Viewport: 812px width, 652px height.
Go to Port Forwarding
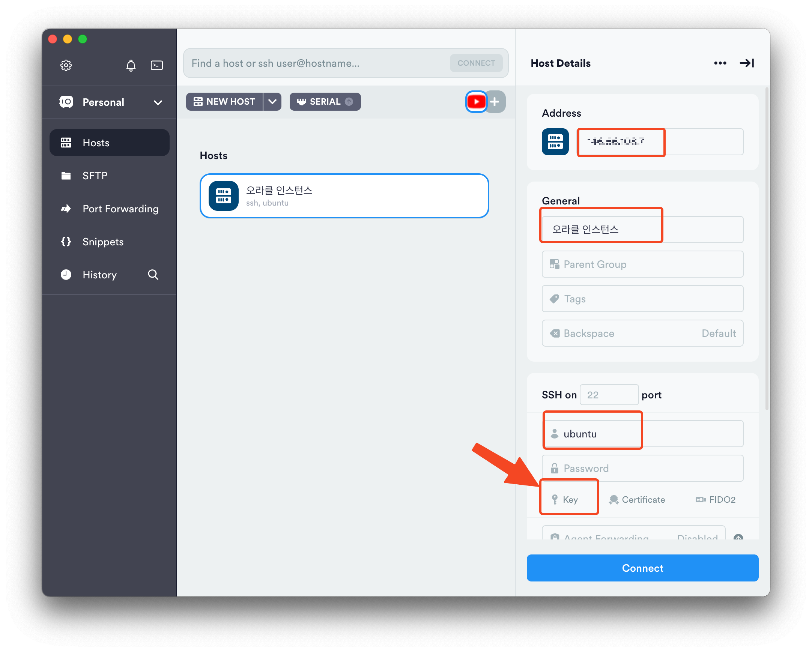click(120, 209)
